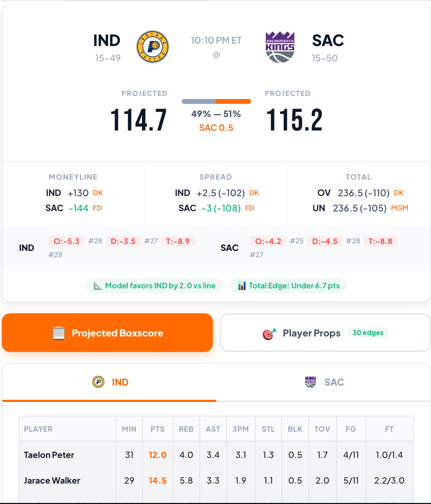Click the win probability bar

tap(216, 101)
